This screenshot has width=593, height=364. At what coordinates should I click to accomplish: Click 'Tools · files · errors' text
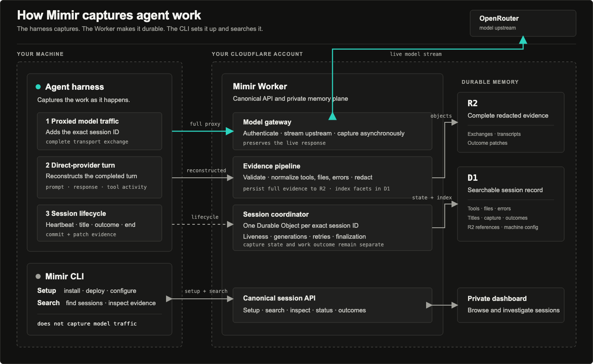(489, 209)
